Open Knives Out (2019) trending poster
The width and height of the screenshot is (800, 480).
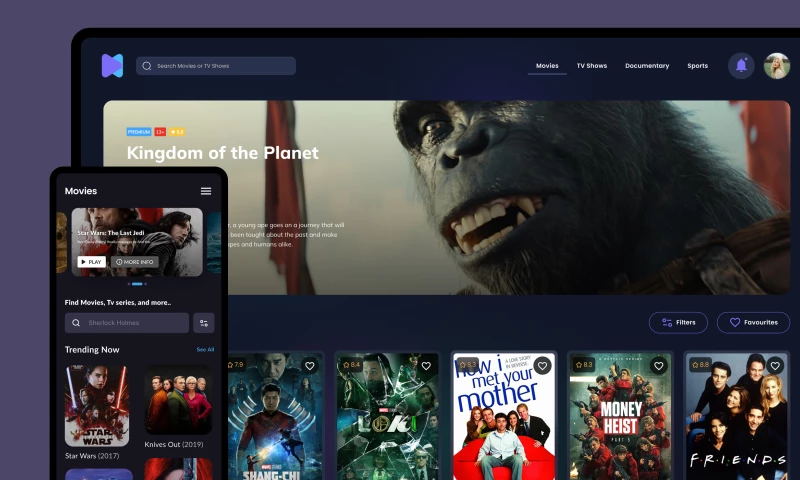point(178,399)
